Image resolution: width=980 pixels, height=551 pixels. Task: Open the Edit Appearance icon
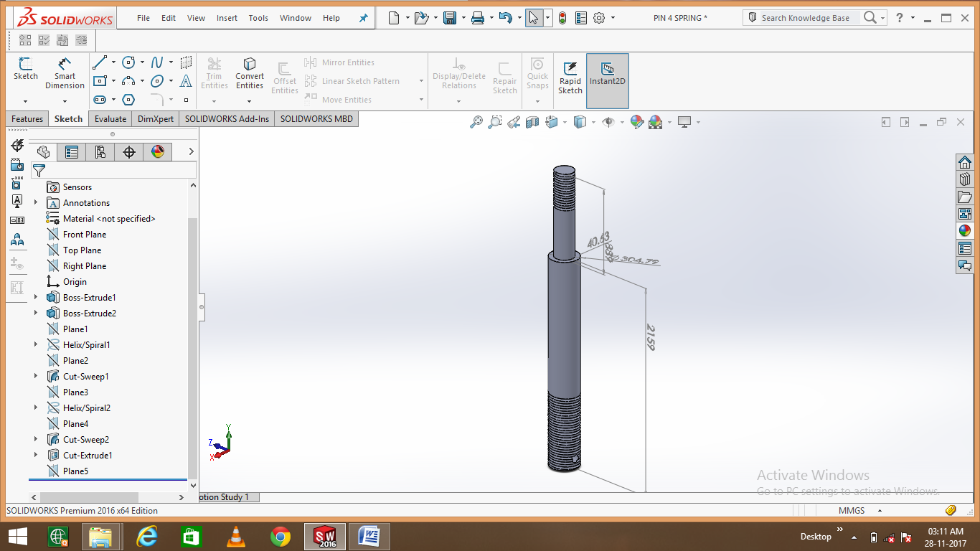[x=637, y=122]
